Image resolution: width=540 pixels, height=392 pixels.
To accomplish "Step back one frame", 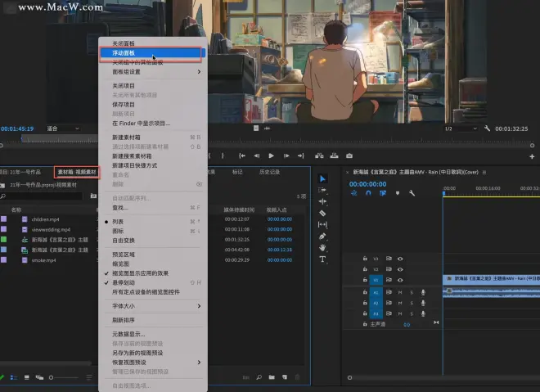I will click(257, 155).
